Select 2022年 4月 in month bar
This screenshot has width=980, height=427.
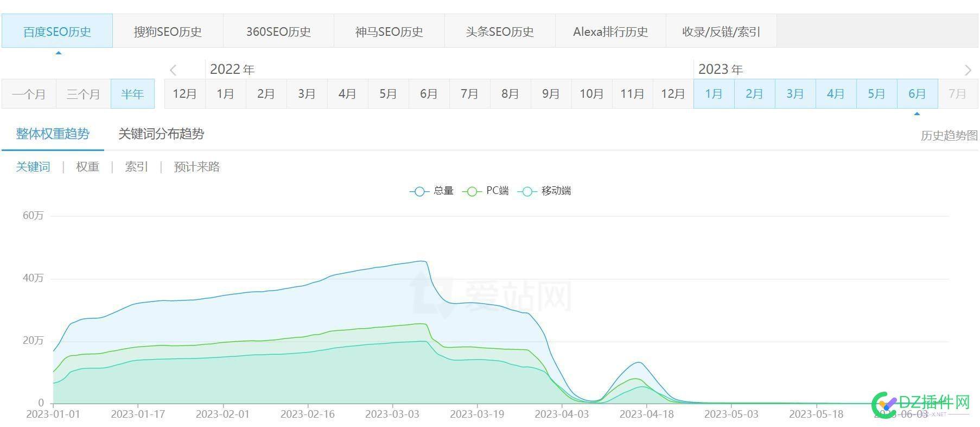click(347, 94)
